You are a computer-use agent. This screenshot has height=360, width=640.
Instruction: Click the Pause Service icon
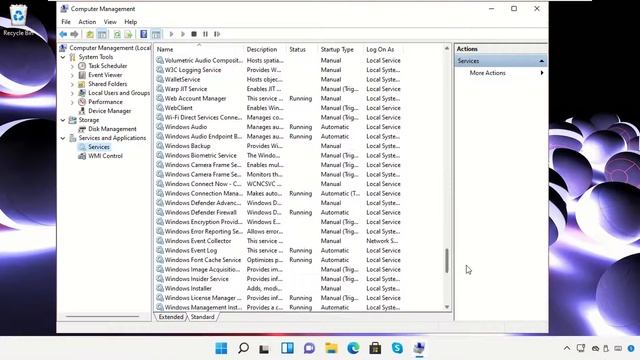click(205, 34)
